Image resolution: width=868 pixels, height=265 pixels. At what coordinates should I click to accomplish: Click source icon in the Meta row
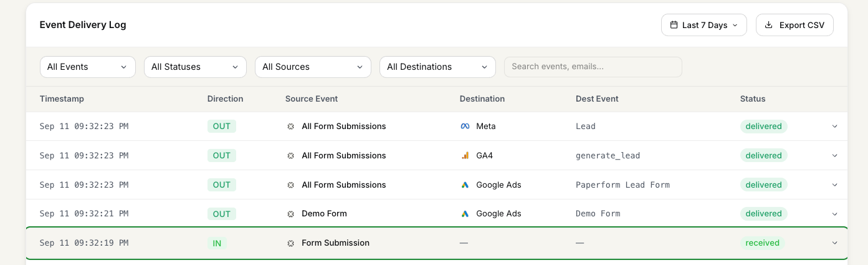(290, 127)
